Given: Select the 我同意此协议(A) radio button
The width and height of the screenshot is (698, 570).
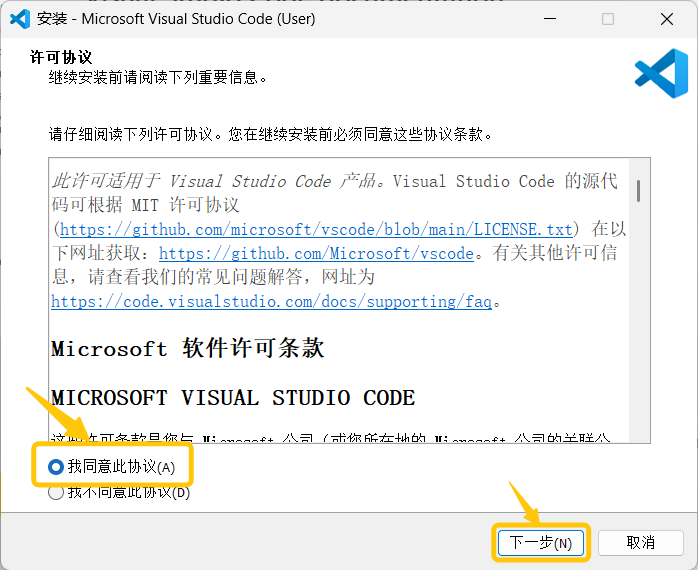Looking at the screenshot, I should 57,467.
